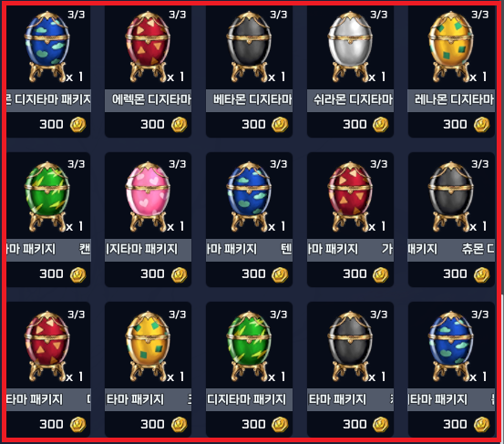Open the 레나몬 디지타마 name label
Screen dimensions: 504x444
(451, 100)
